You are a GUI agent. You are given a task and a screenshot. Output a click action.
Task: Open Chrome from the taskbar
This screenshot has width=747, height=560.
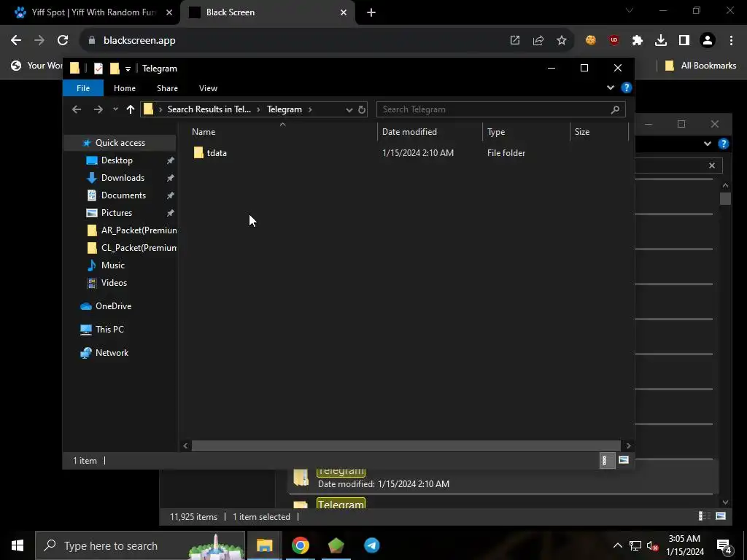coord(300,545)
